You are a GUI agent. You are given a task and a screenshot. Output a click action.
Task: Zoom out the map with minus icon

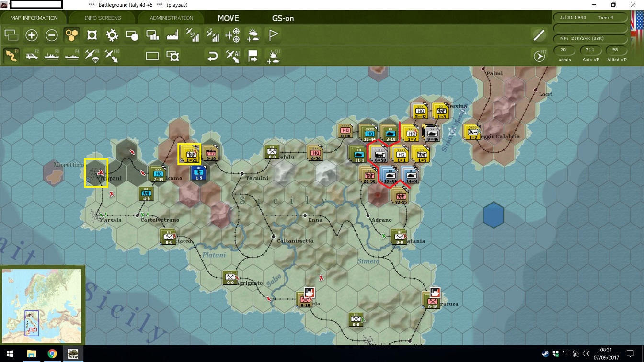click(x=52, y=35)
